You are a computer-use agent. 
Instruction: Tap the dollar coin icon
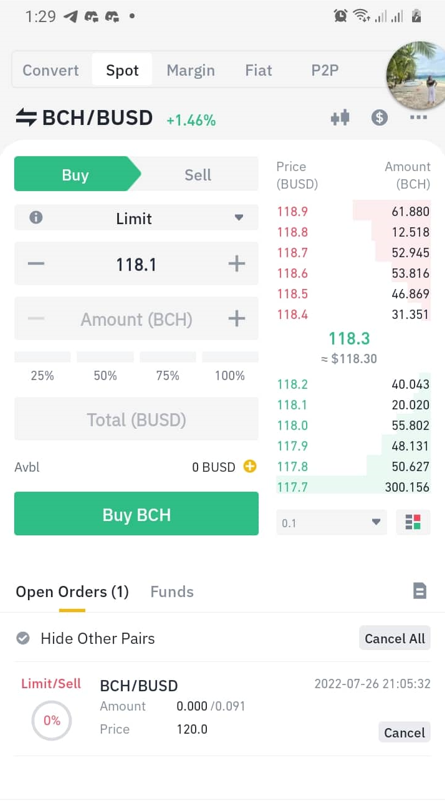(379, 118)
